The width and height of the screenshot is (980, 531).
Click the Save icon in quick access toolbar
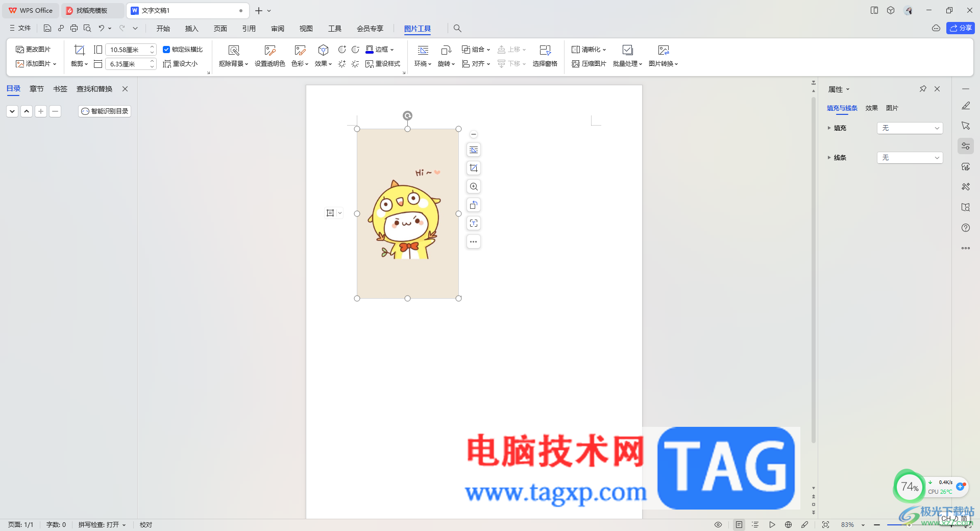pyautogui.click(x=47, y=28)
